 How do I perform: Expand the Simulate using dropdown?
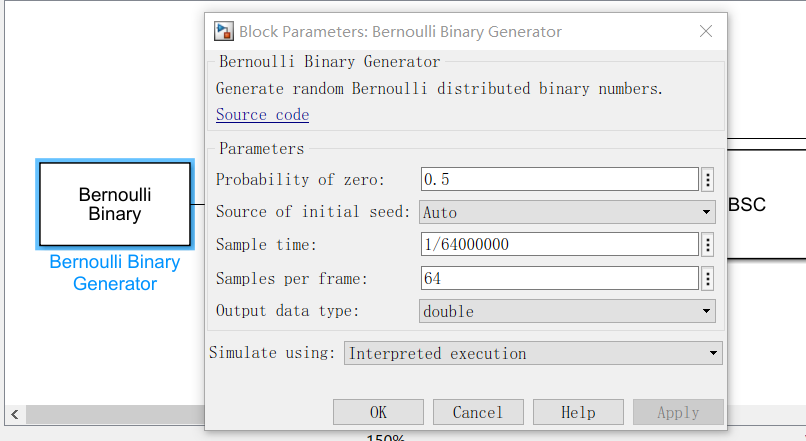pos(533,353)
